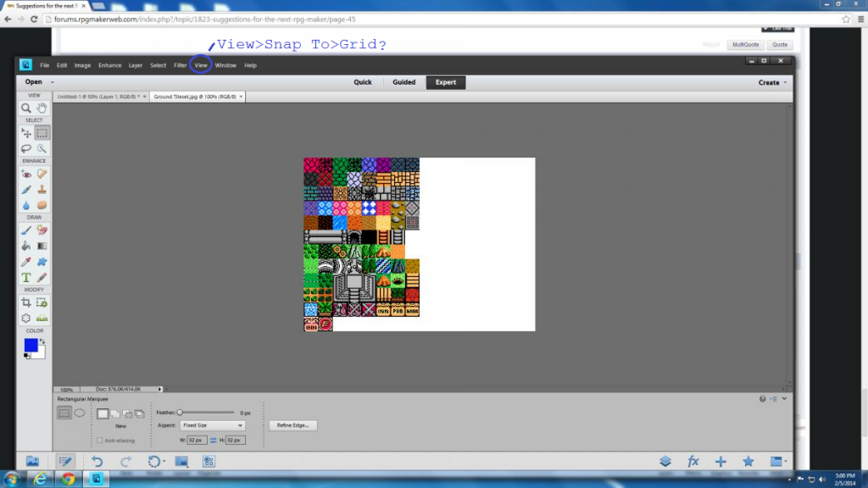Open the status bar Doc info arrow
868x488 pixels.
pyautogui.click(x=160, y=389)
